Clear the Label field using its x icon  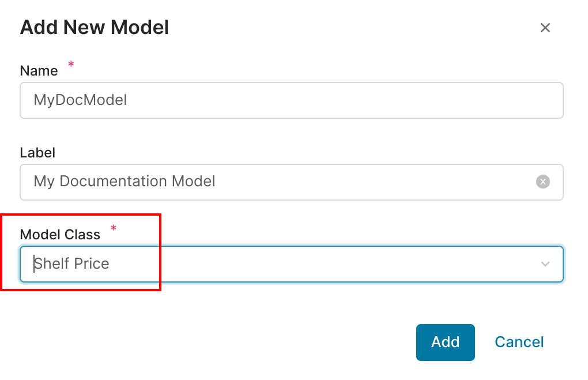543,182
